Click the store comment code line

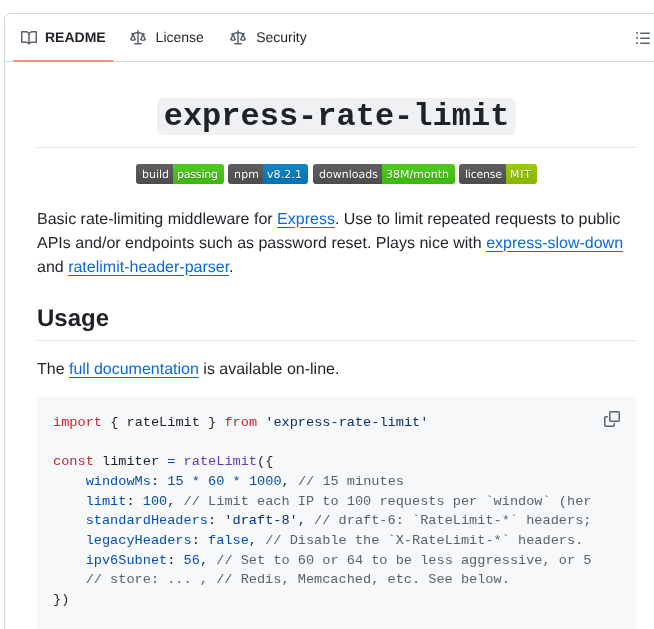(297, 579)
